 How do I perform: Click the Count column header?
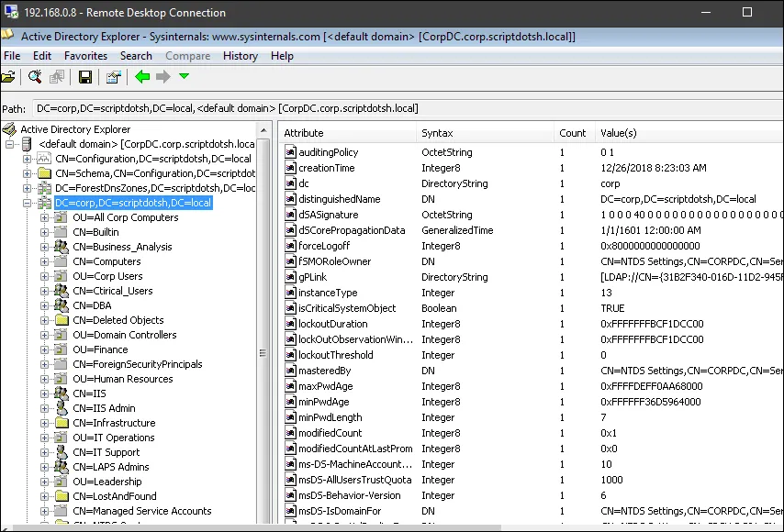(x=574, y=133)
